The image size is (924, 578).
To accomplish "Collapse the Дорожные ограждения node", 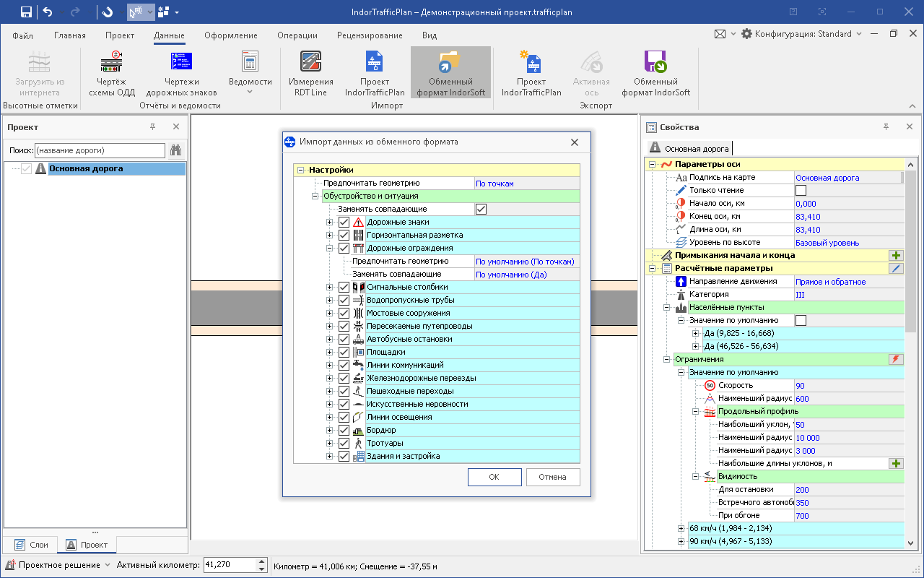I will coord(330,248).
